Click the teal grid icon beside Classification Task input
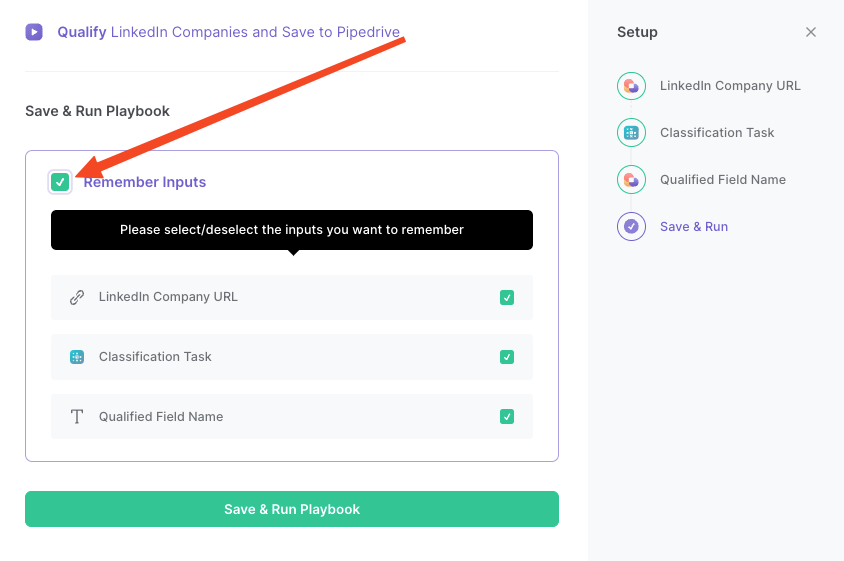 77,357
